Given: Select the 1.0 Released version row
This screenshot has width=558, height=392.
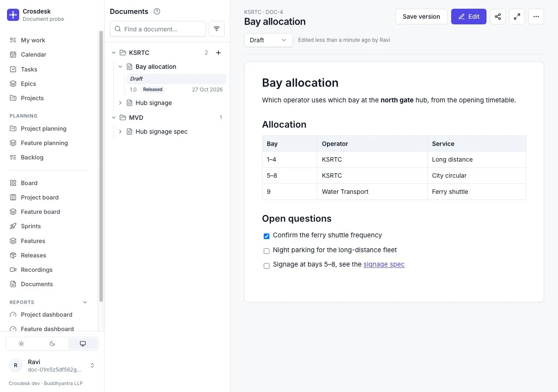Looking at the screenshot, I should point(176,90).
